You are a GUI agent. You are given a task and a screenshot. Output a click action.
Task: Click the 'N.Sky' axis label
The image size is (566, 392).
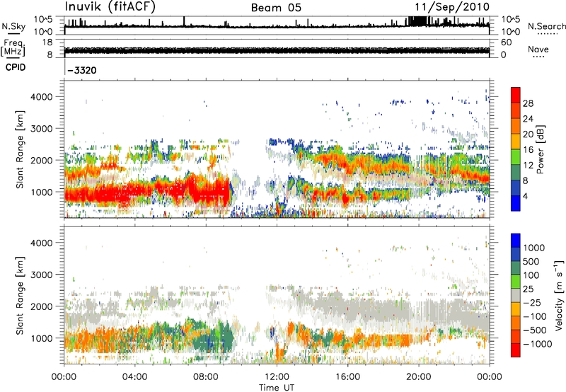(13, 26)
